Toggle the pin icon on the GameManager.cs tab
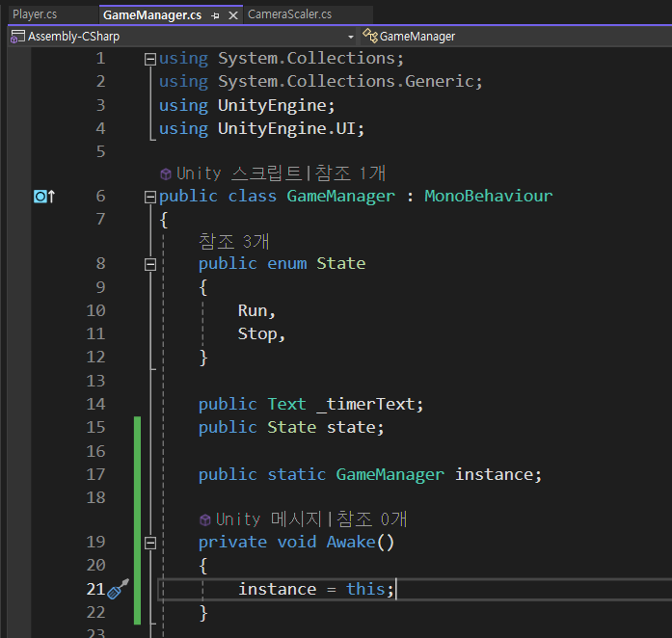Viewport: 672px width, 638px height. click(x=215, y=15)
